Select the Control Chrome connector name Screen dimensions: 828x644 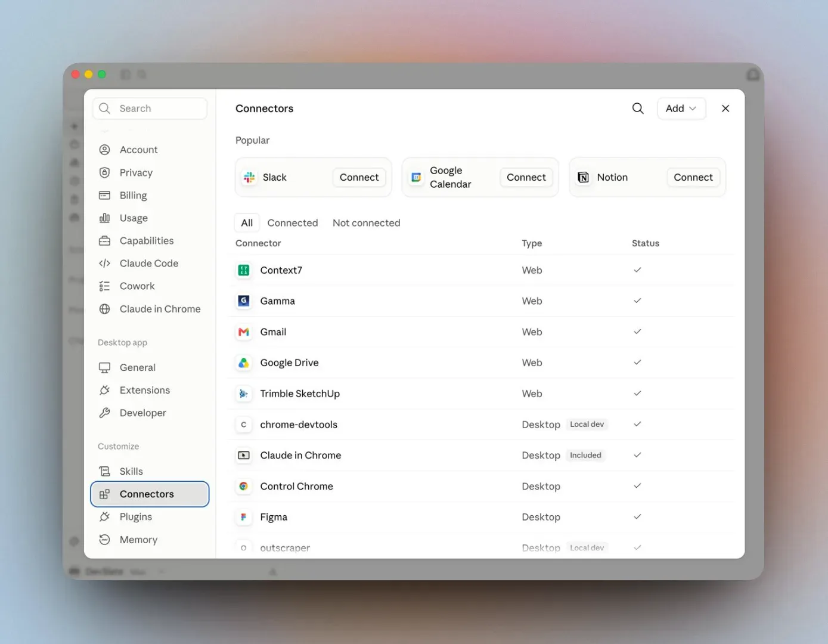tap(297, 486)
